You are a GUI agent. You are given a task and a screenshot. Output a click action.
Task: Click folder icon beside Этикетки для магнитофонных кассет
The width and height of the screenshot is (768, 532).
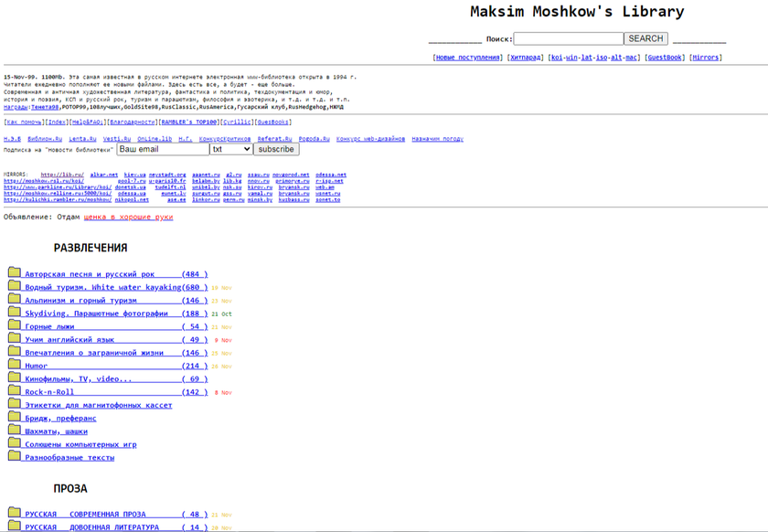[x=15, y=404]
